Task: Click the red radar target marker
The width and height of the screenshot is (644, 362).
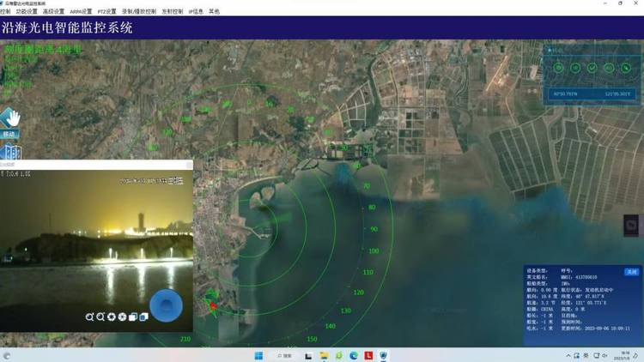Action: click(213, 305)
